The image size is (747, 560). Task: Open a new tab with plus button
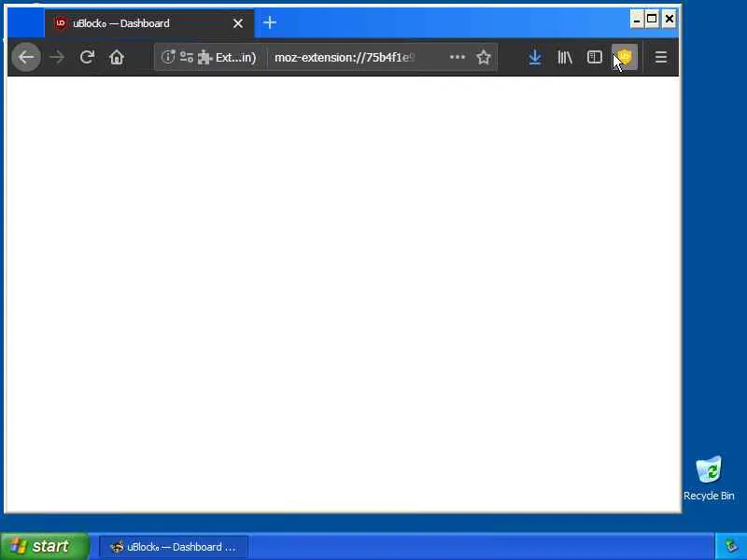point(270,22)
